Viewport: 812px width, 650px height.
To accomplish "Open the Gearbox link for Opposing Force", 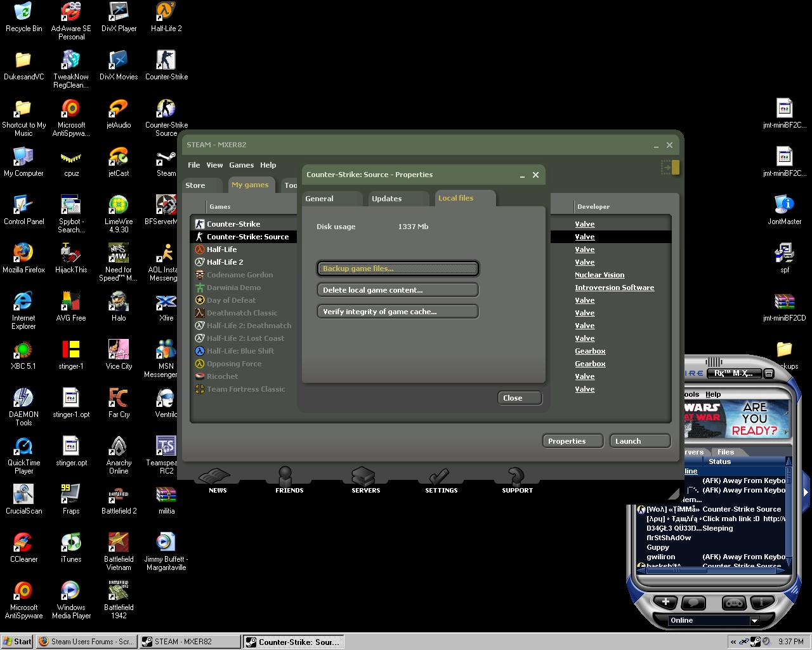I will click(590, 364).
